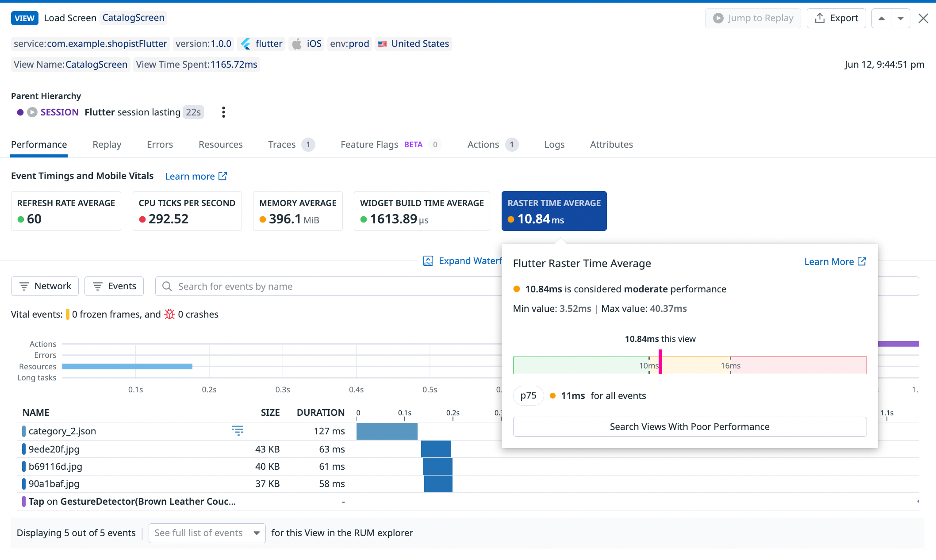
Task: Select the p75 percentile pill
Action: pos(528,395)
